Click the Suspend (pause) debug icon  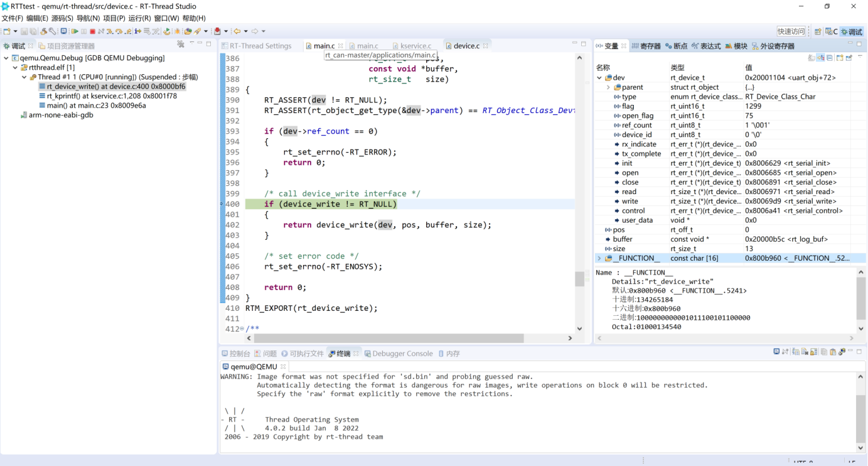pos(84,31)
